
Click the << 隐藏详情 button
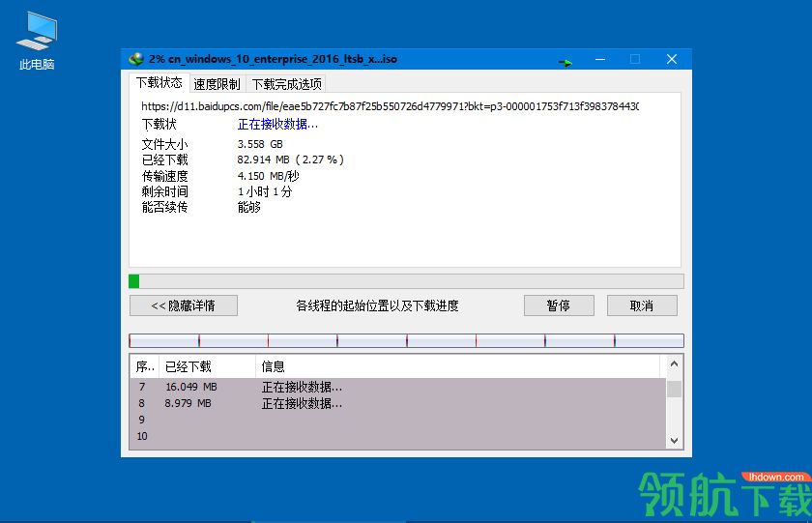184,305
